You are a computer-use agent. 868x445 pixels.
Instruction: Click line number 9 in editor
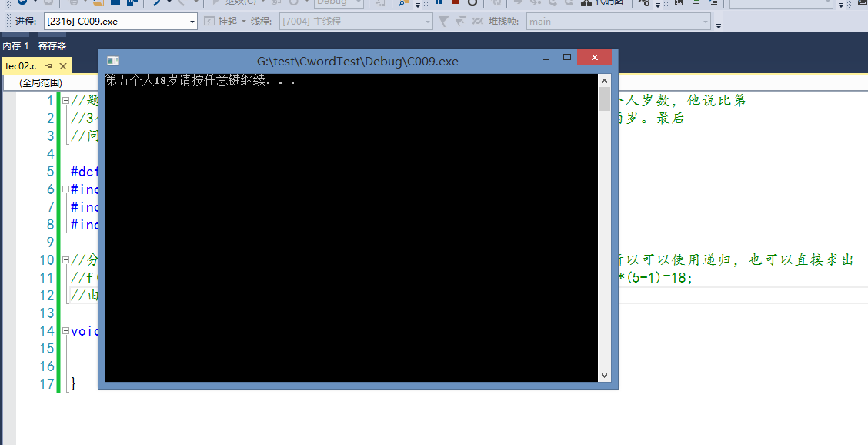click(50, 243)
